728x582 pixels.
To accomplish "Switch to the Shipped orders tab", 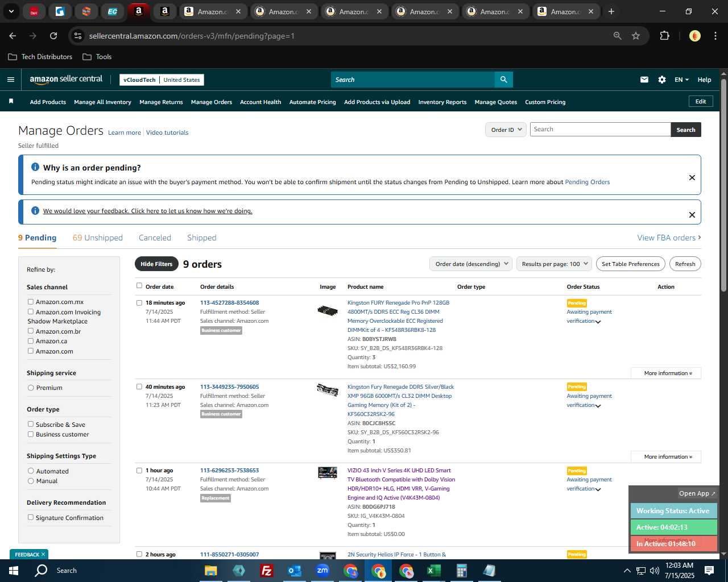I will pyautogui.click(x=202, y=238).
